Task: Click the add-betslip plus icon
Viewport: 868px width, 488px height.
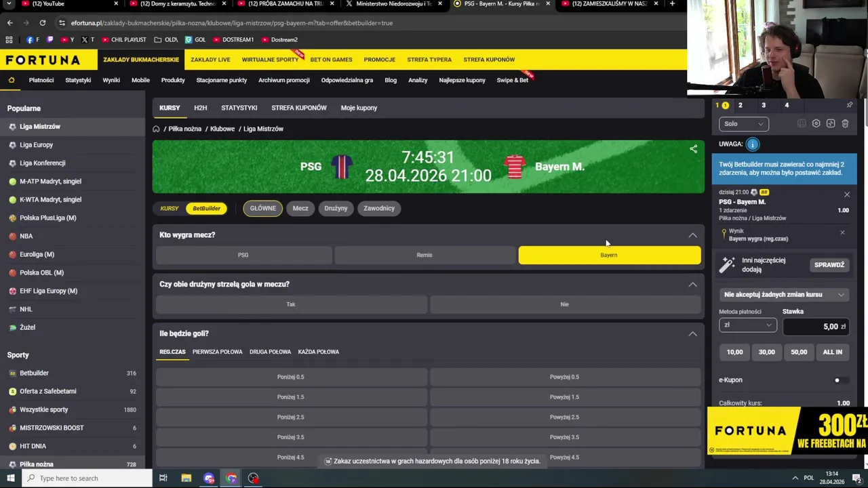Action: [x=831, y=123]
